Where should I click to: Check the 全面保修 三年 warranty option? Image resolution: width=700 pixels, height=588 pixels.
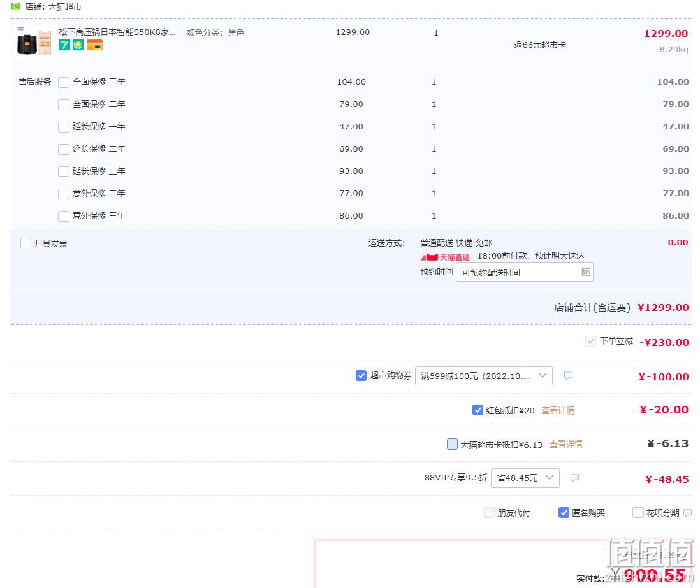[64, 82]
